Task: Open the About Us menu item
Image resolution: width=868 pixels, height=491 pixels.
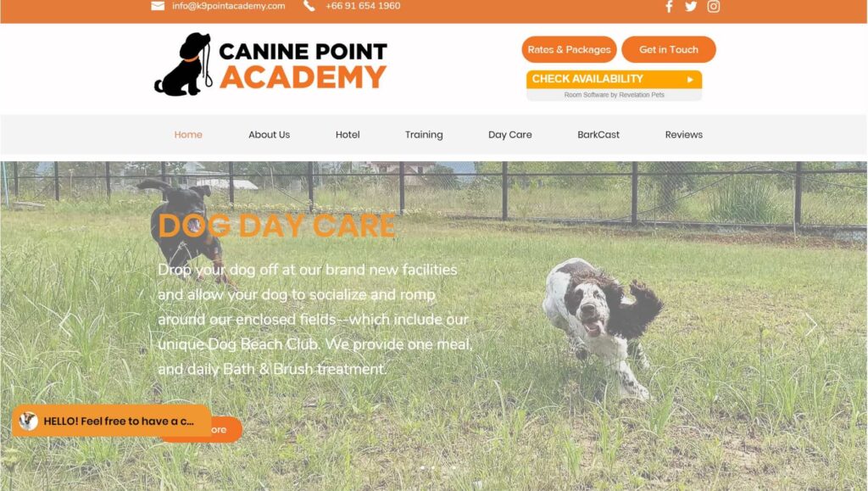Action: click(x=269, y=135)
